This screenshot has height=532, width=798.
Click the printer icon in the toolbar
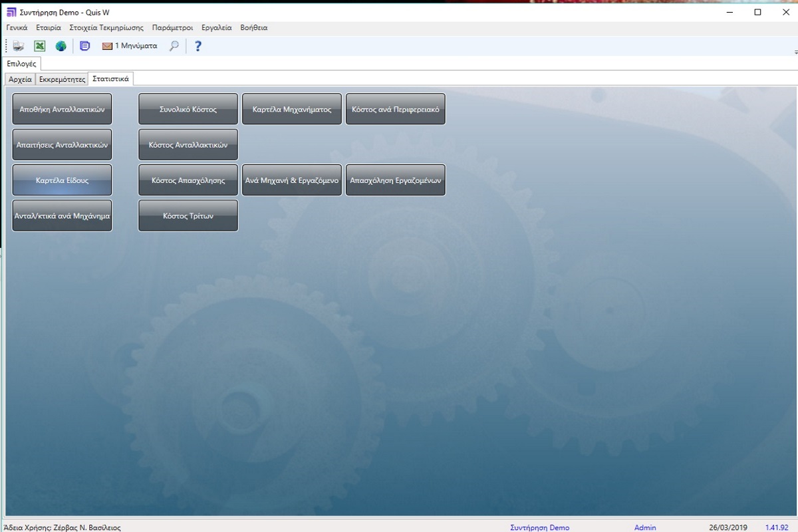[19, 46]
